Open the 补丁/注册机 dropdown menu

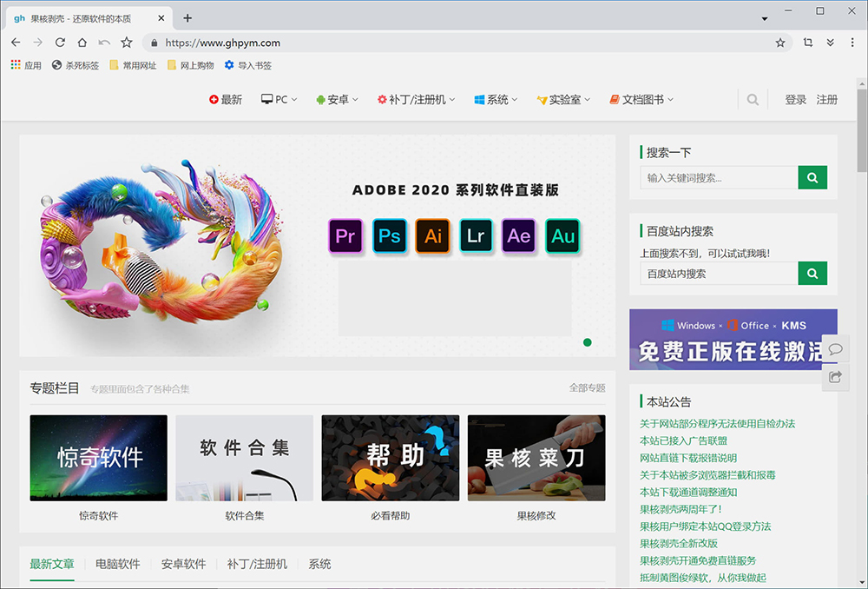(416, 100)
